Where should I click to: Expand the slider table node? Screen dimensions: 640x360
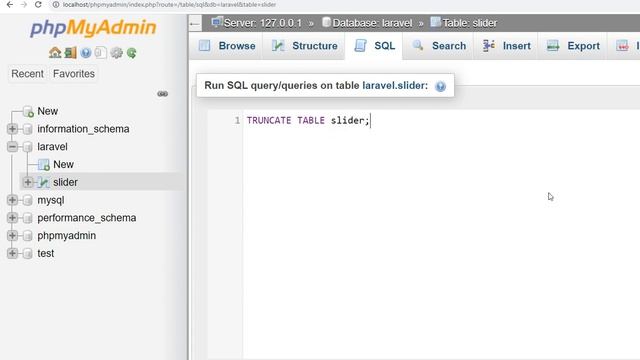pyautogui.click(x=28, y=182)
